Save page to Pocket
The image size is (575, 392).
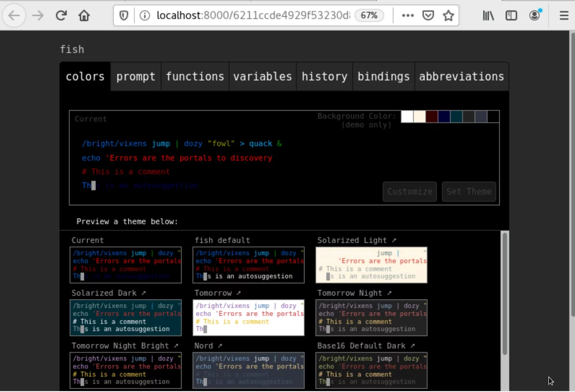428,15
